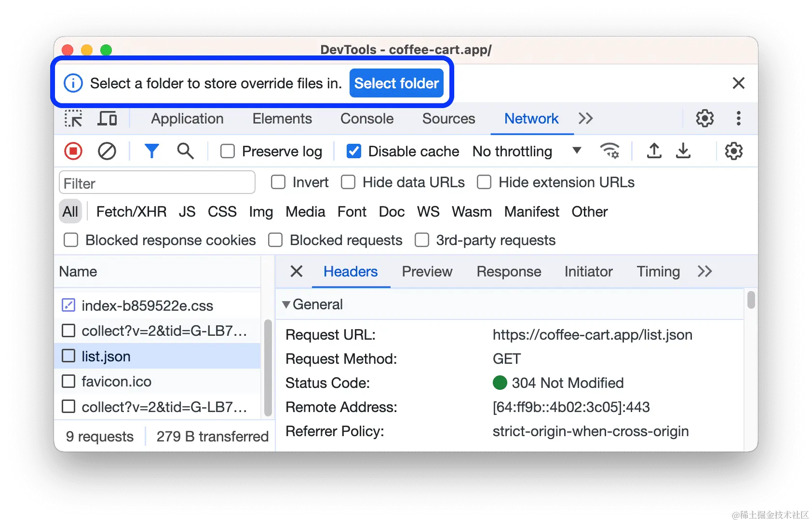The image size is (812, 523).
Task: Toggle the device toolbar icon
Action: (x=107, y=118)
